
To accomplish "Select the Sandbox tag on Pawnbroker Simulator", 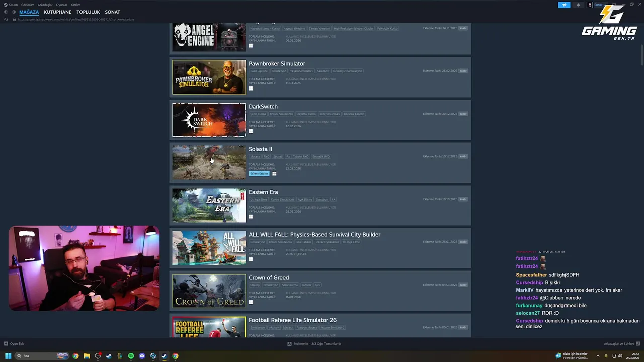I will tap(323, 71).
